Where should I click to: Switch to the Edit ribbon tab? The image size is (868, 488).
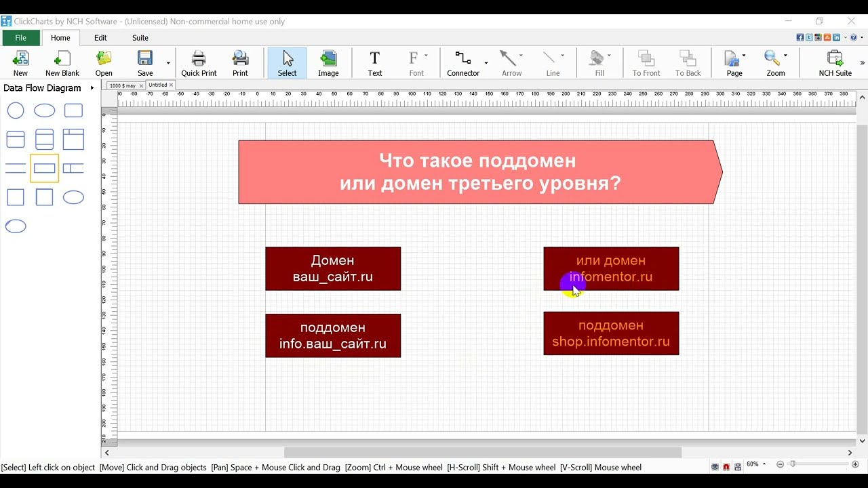[x=100, y=38]
